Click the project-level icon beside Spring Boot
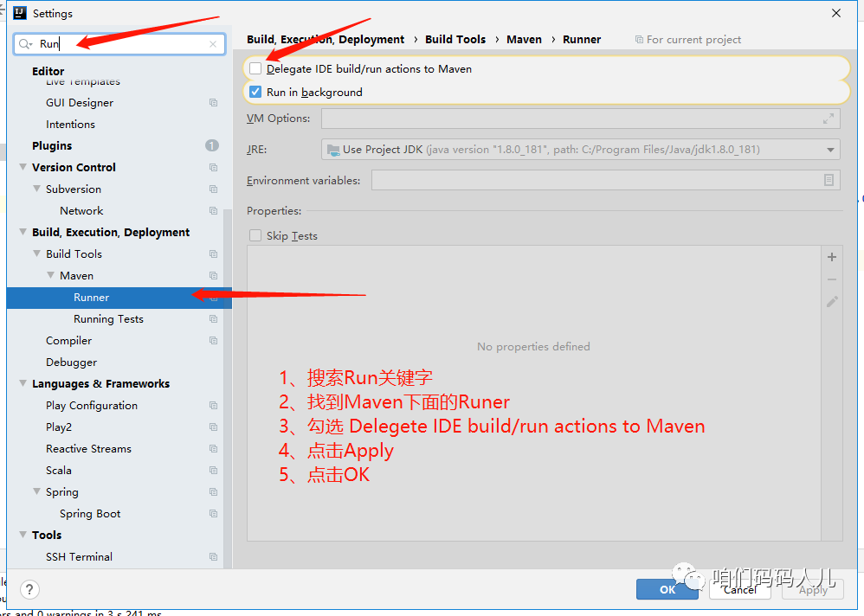 click(x=213, y=514)
